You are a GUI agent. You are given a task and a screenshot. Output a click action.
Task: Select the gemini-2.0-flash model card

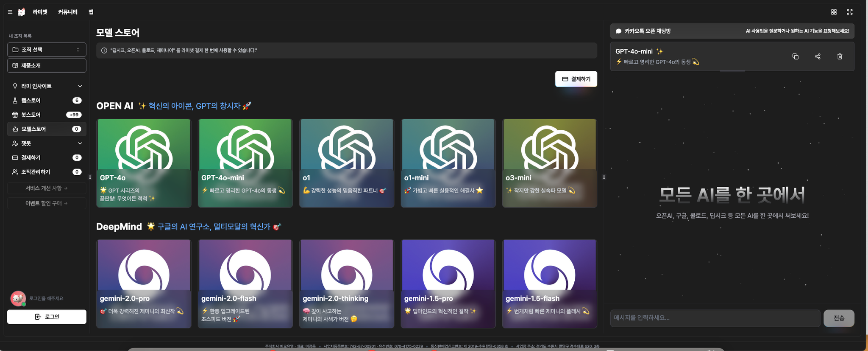(x=245, y=284)
